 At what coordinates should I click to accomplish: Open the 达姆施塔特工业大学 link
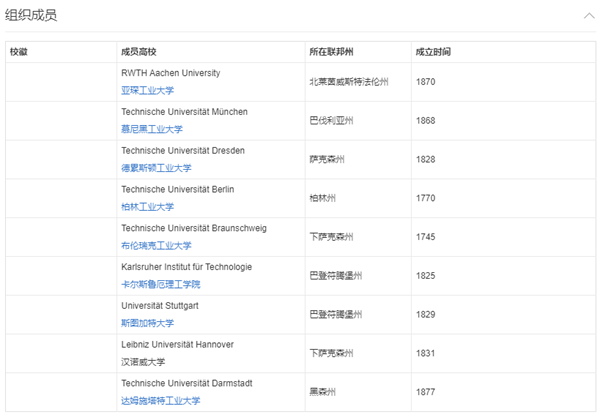(x=161, y=400)
